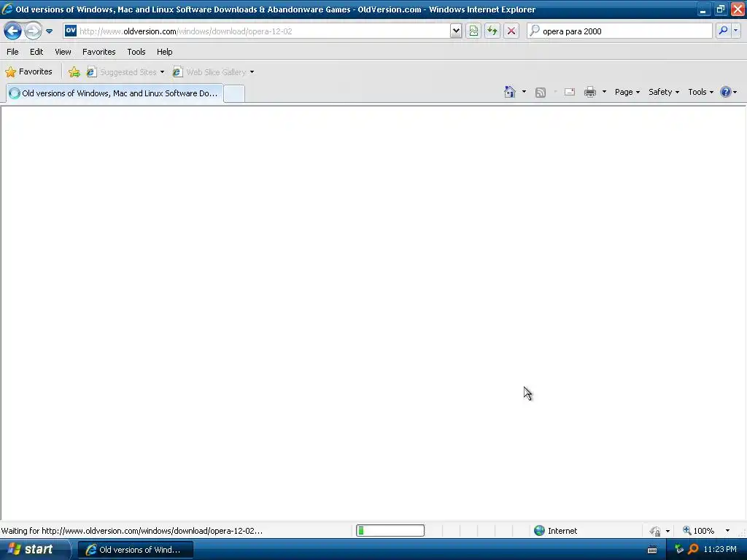This screenshot has width=747, height=560.
Task: Click the OV site icon in address bar
Action: pyautogui.click(x=71, y=31)
